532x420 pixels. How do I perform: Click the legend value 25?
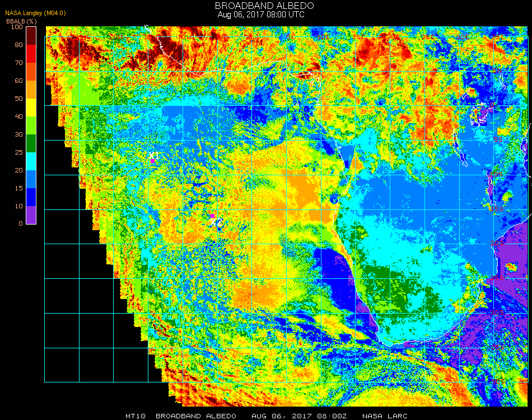18,152
